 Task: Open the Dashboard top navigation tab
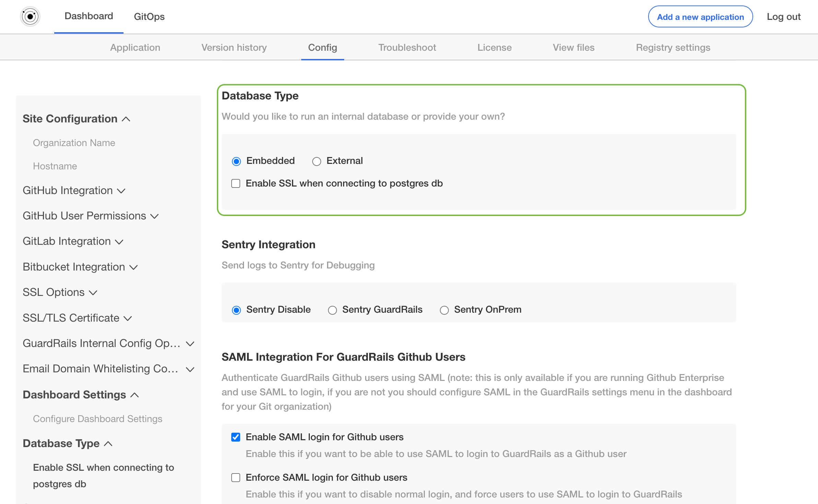(x=89, y=16)
